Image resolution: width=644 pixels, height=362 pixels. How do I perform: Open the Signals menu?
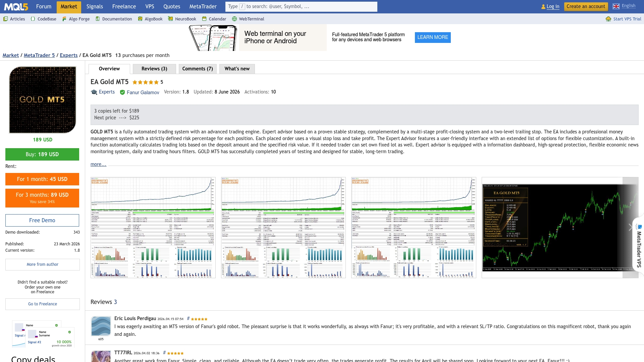(95, 7)
